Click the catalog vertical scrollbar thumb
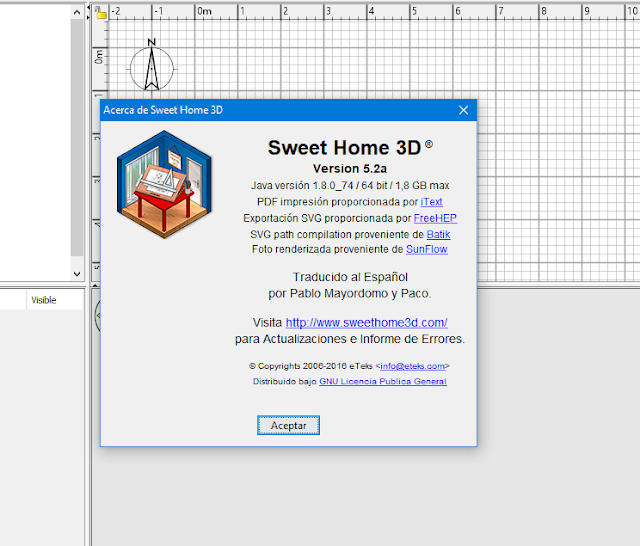This screenshot has width=640, height=546. pos(77,138)
